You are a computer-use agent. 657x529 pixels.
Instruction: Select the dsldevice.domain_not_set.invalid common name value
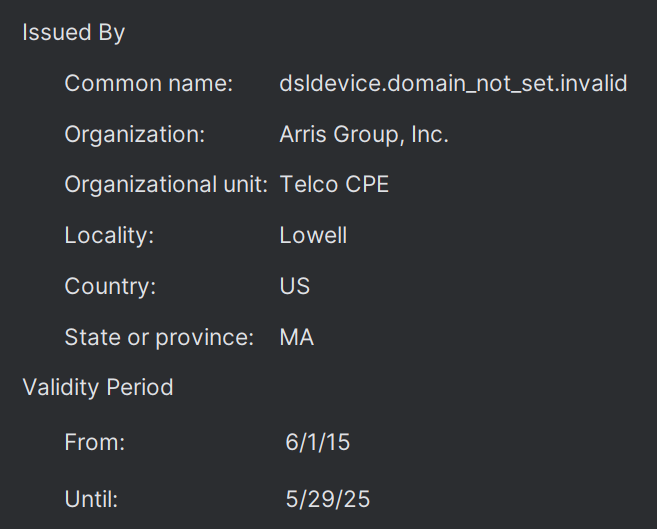tap(453, 84)
